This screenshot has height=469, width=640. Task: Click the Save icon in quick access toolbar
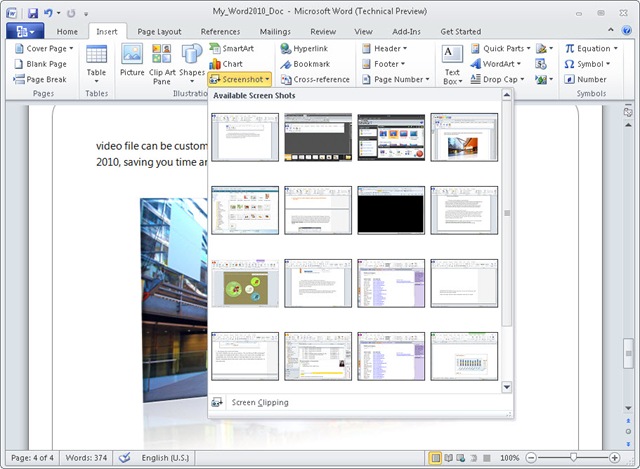(x=33, y=13)
